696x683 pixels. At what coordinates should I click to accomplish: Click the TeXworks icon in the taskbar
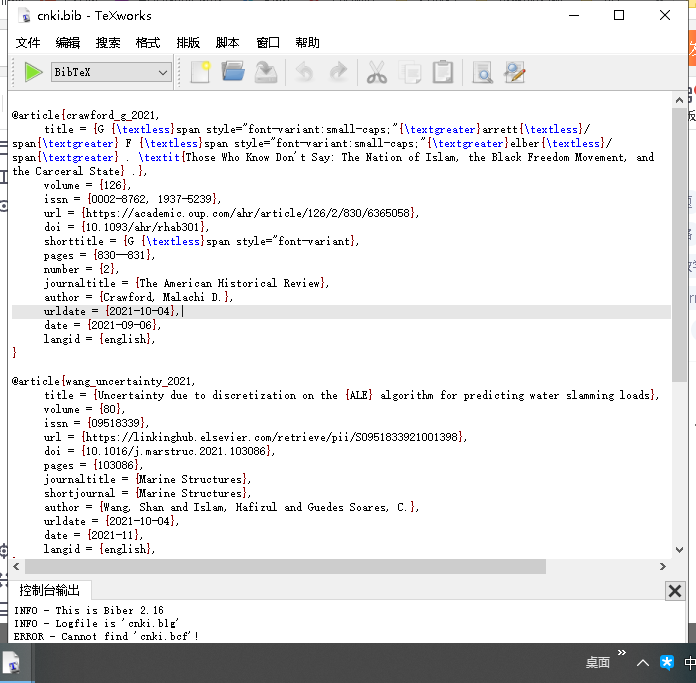(12, 663)
